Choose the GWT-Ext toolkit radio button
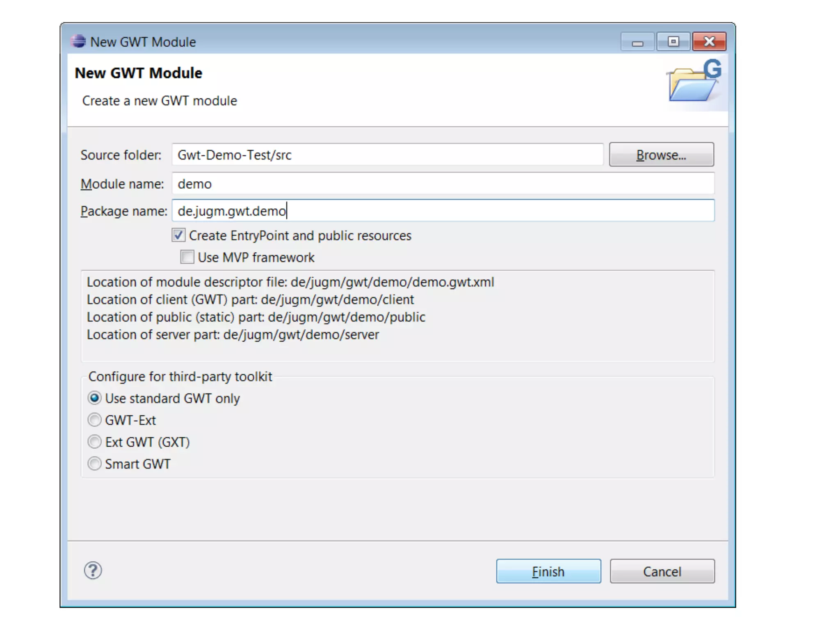 (95, 420)
